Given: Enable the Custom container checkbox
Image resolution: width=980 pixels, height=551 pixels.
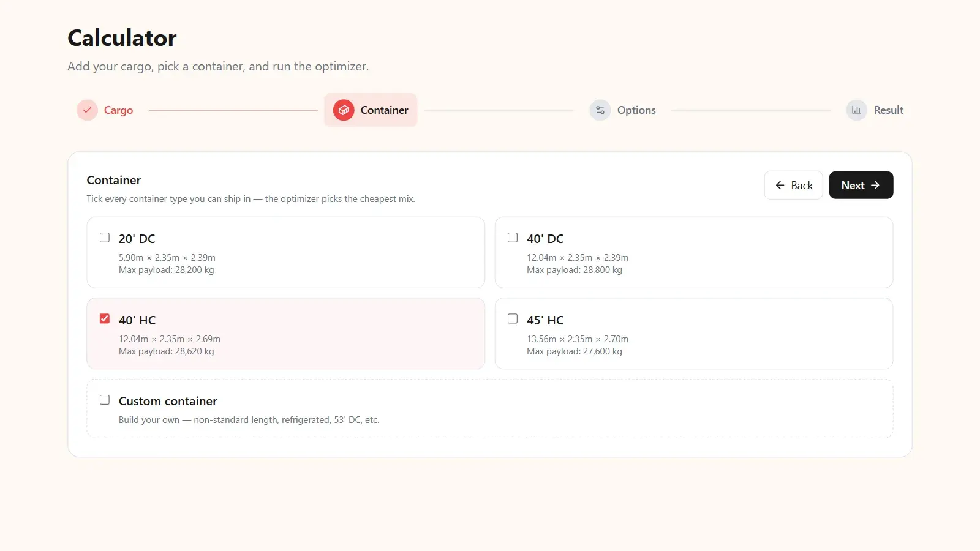Looking at the screenshot, I should pyautogui.click(x=105, y=400).
